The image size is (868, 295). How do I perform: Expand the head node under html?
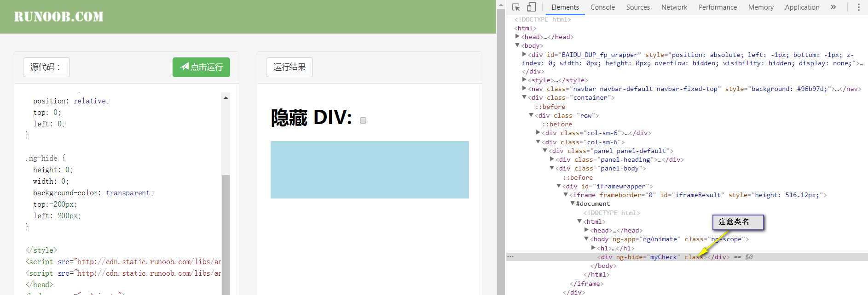517,37
